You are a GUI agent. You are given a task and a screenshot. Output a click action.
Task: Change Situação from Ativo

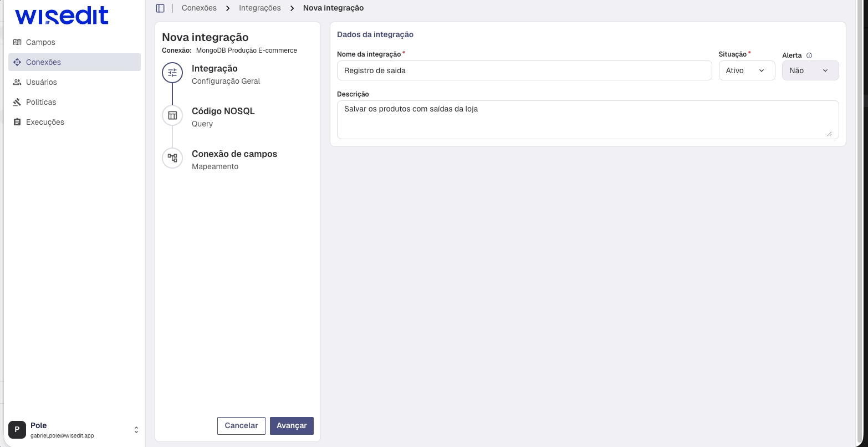click(x=747, y=70)
